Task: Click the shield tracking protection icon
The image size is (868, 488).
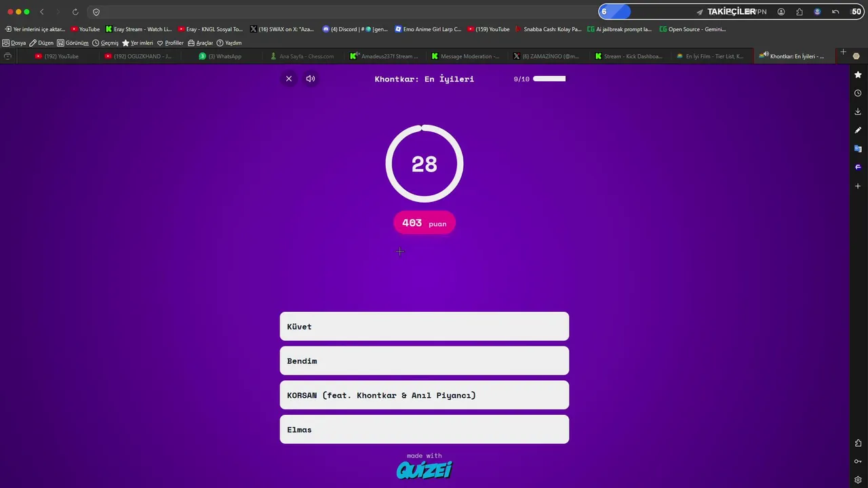Action: pyautogui.click(x=96, y=12)
